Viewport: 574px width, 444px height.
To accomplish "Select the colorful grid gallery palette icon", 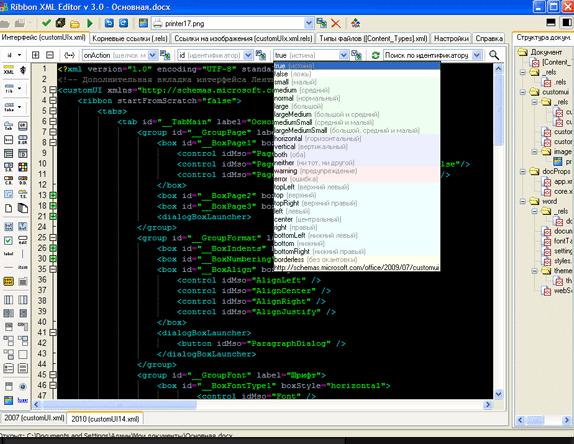I will (x=23, y=167).
